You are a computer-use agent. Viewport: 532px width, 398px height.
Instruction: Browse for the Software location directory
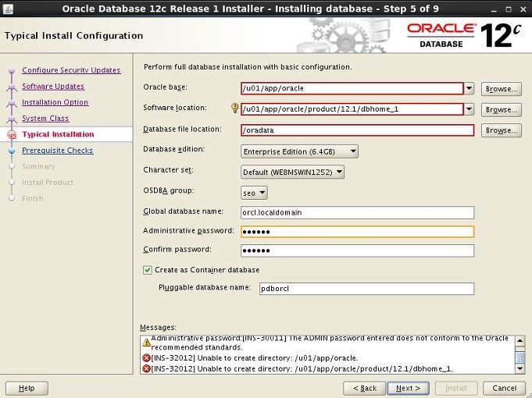click(x=501, y=110)
